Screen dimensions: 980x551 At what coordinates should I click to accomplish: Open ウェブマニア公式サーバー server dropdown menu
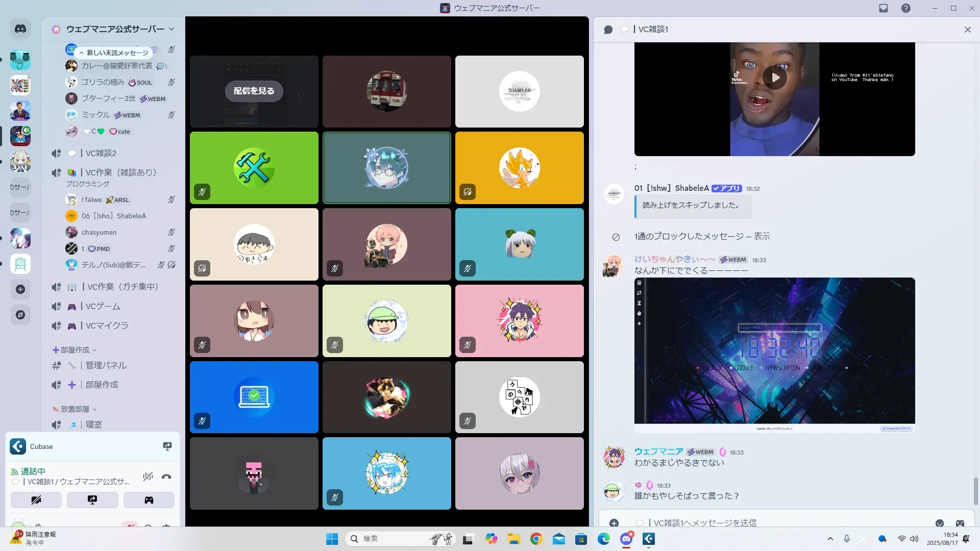click(115, 29)
